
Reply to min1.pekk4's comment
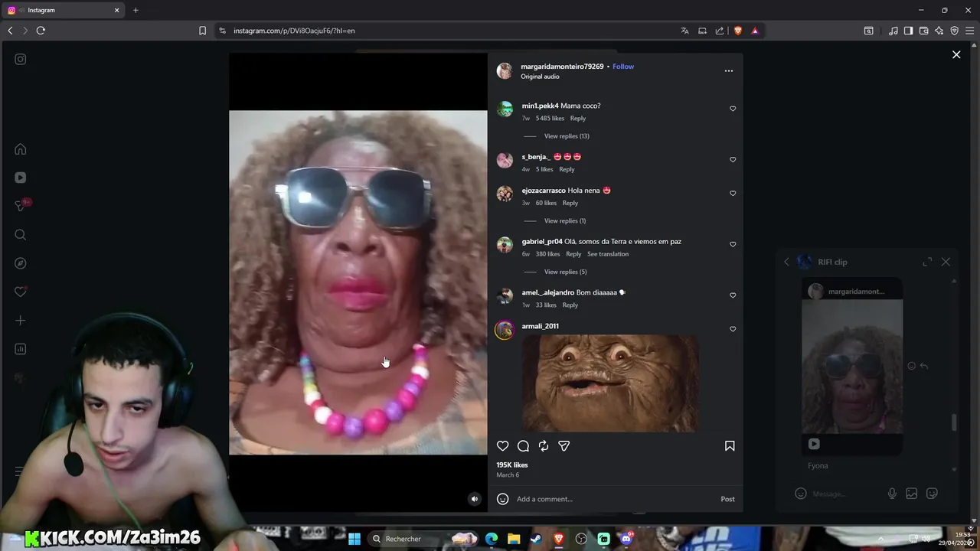pos(578,119)
